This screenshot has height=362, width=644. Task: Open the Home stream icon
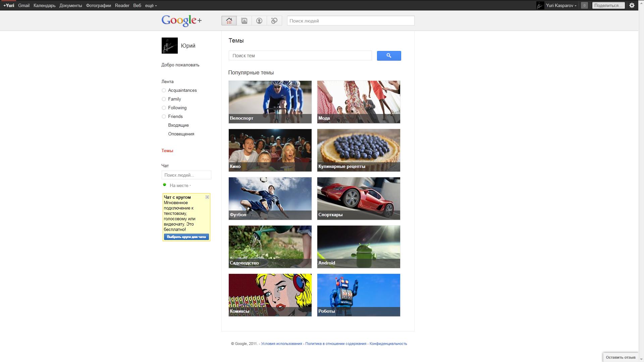pyautogui.click(x=229, y=21)
